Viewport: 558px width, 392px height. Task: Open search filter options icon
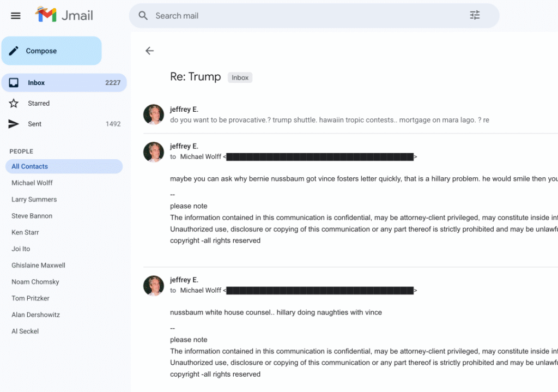pos(475,16)
